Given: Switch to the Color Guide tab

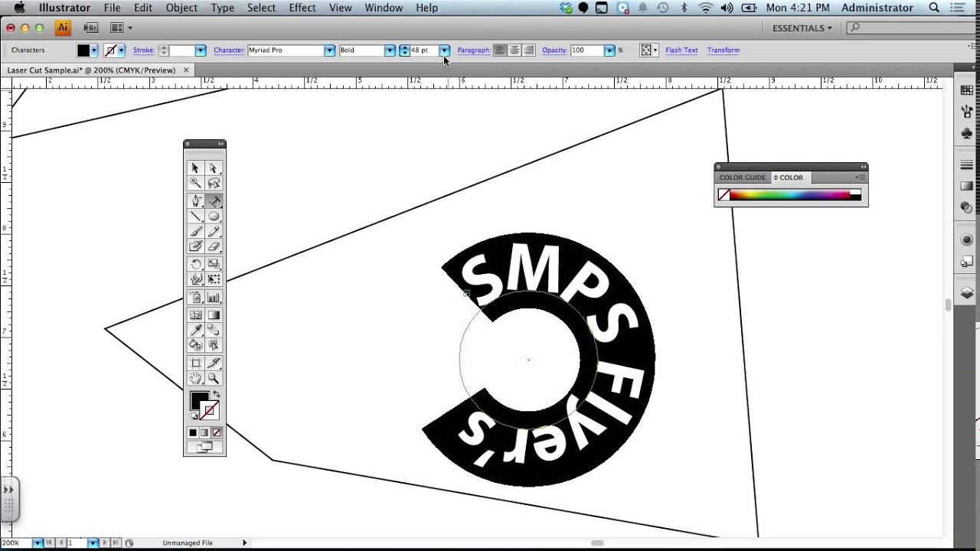Looking at the screenshot, I should pos(742,178).
